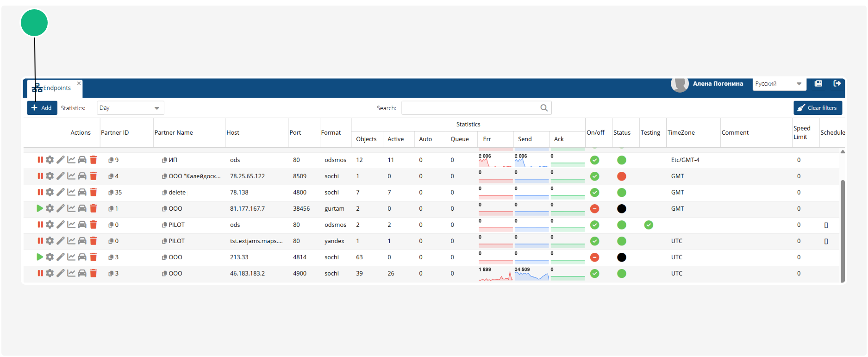Toggle On/off for the yandex endpoint

click(595, 241)
